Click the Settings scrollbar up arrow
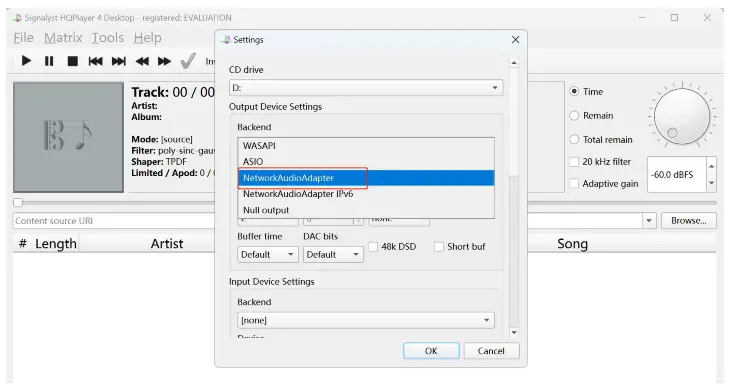The width and height of the screenshot is (730, 389). (x=514, y=63)
